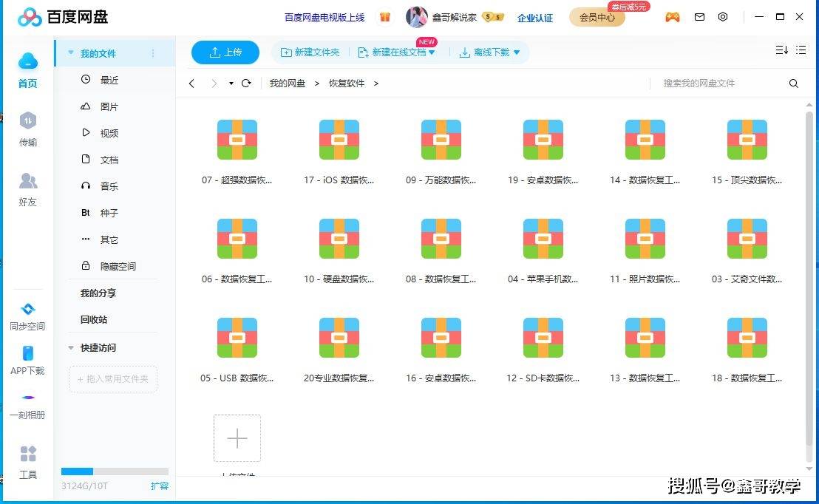Open 会员中心 member center
The width and height of the screenshot is (819, 504).
tap(597, 17)
